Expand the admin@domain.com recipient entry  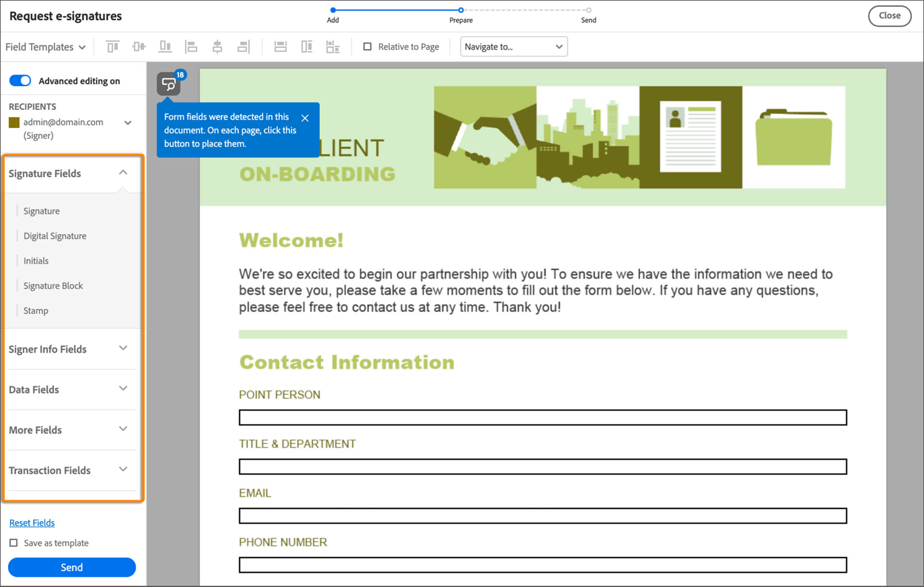click(x=128, y=122)
